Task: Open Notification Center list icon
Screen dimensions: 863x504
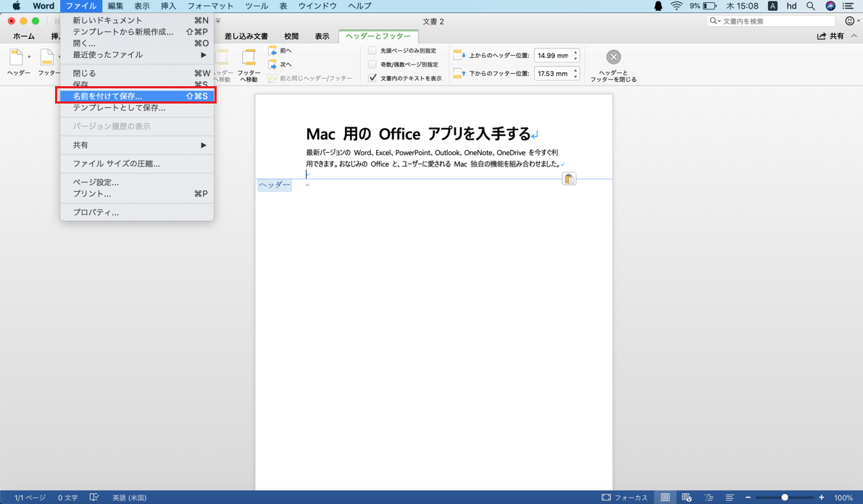Action: [x=848, y=6]
